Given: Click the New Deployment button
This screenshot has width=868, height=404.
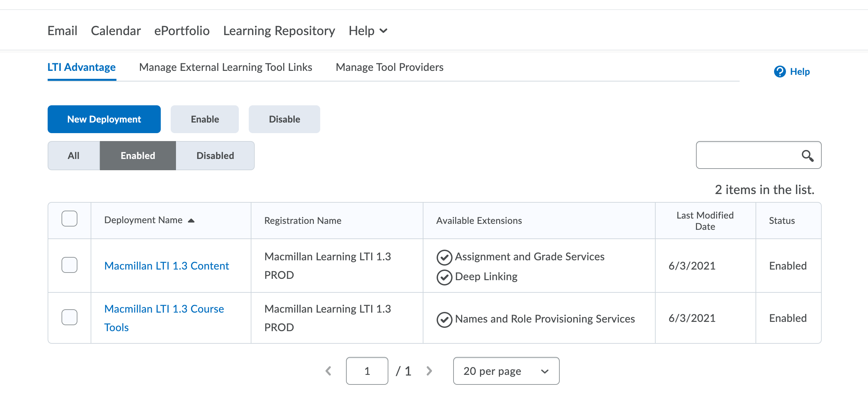Looking at the screenshot, I should [x=104, y=119].
